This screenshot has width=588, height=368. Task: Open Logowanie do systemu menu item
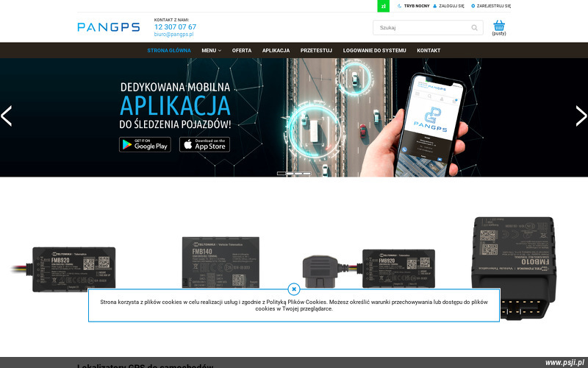click(x=374, y=50)
